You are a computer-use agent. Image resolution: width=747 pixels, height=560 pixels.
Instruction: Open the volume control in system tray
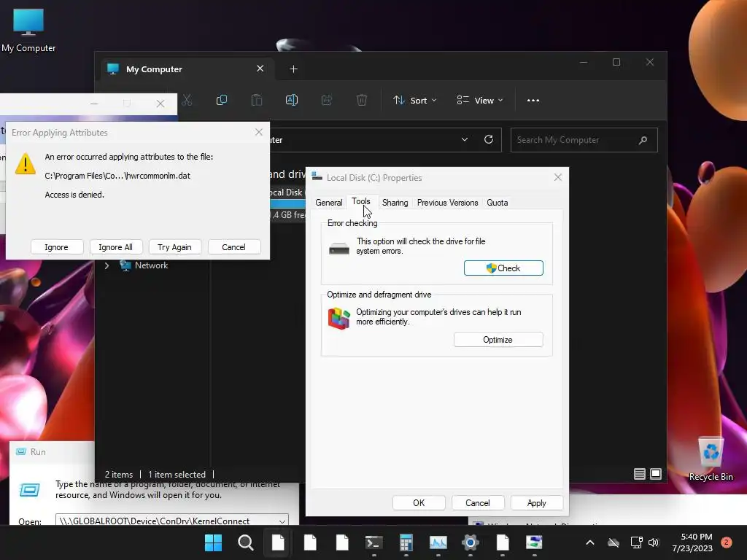tap(654, 542)
